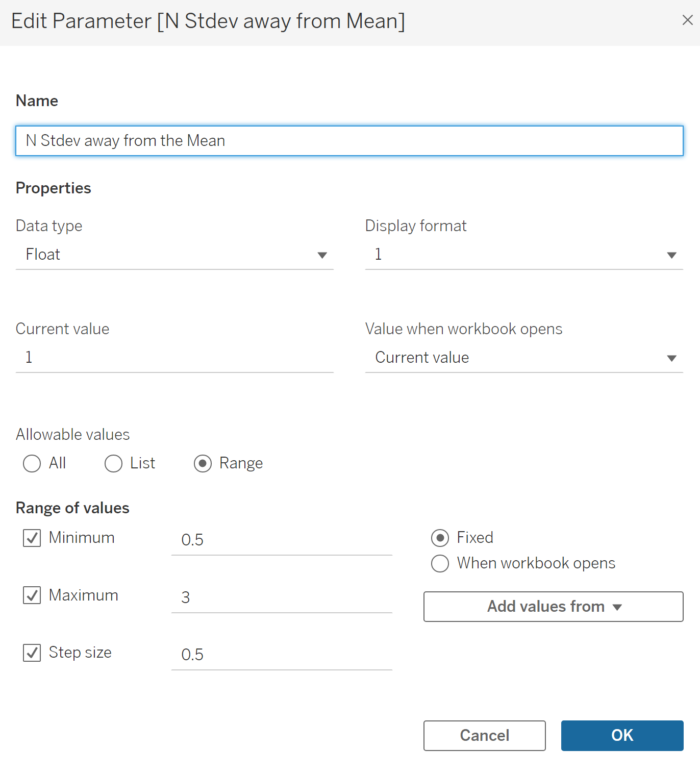Image resolution: width=700 pixels, height=774 pixels.
Task: Click the Maximum value field
Action: tap(282, 597)
